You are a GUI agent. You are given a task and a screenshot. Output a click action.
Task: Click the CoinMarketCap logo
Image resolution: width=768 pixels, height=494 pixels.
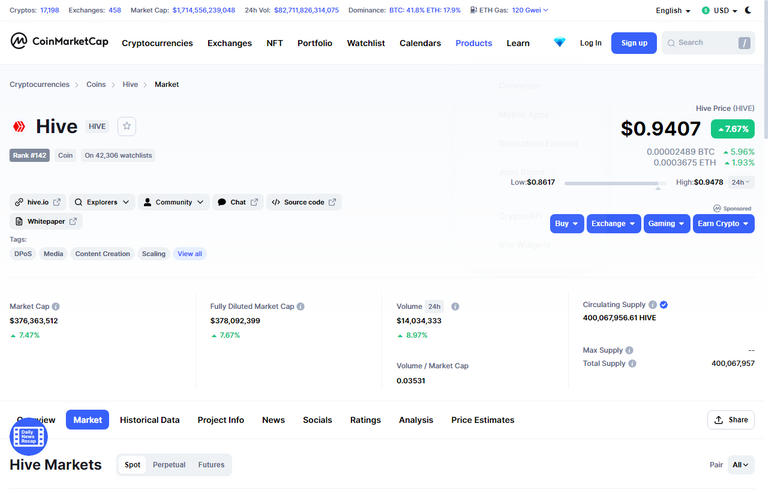click(x=59, y=41)
